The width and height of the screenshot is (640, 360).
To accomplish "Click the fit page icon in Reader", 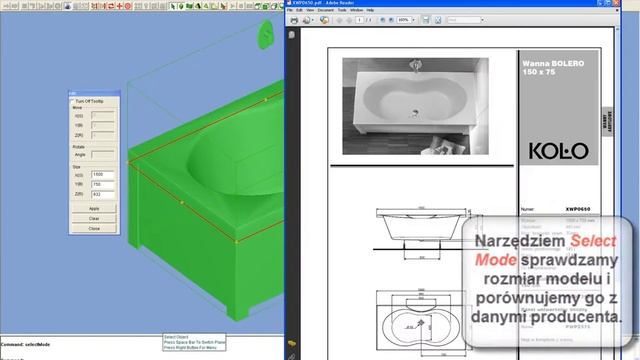I will pyautogui.click(x=438, y=20).
